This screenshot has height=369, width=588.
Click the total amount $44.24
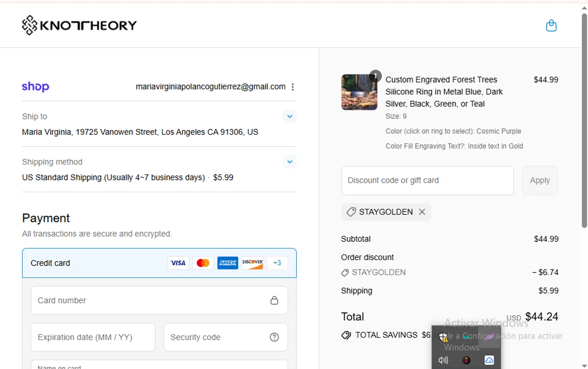541,317
